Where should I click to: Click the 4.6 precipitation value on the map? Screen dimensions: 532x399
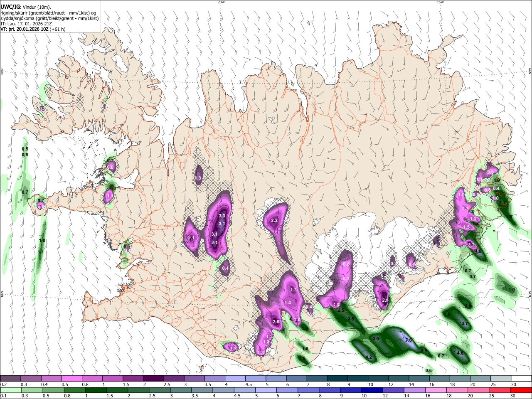click(478, 251)
